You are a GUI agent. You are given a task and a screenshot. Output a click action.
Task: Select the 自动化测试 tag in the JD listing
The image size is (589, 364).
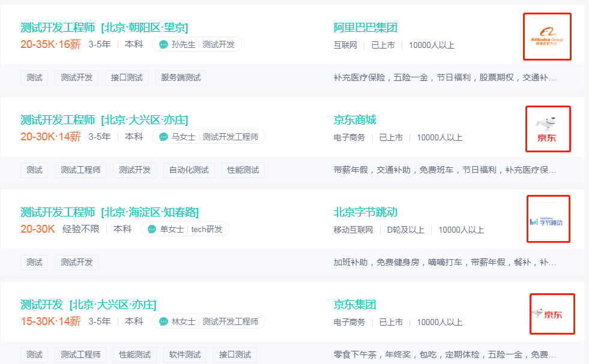tap(189, 170)
